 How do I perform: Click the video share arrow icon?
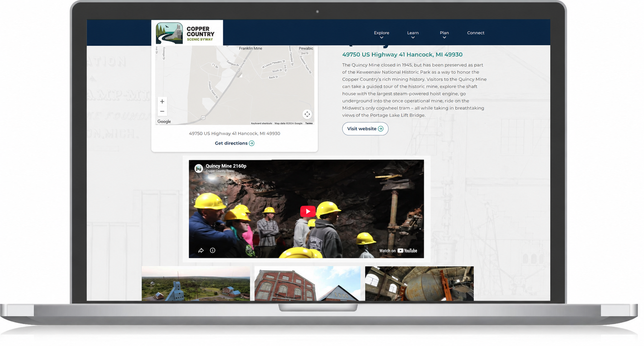click(201, 250)
